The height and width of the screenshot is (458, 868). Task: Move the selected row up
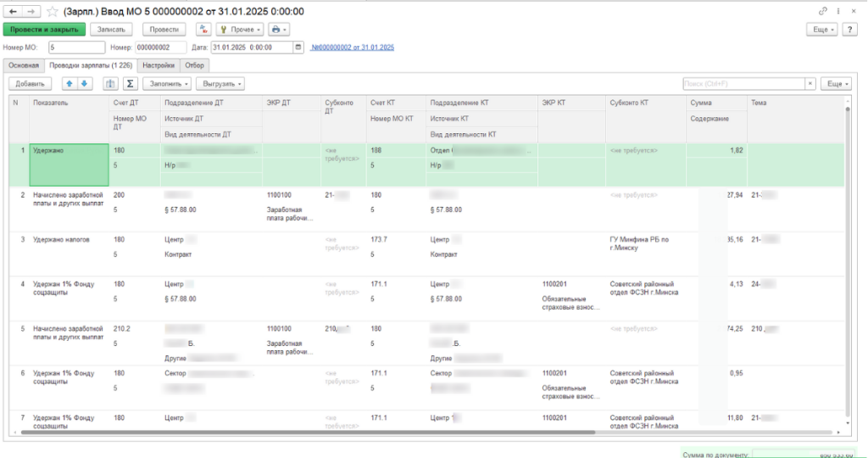[x=70, y=83]
